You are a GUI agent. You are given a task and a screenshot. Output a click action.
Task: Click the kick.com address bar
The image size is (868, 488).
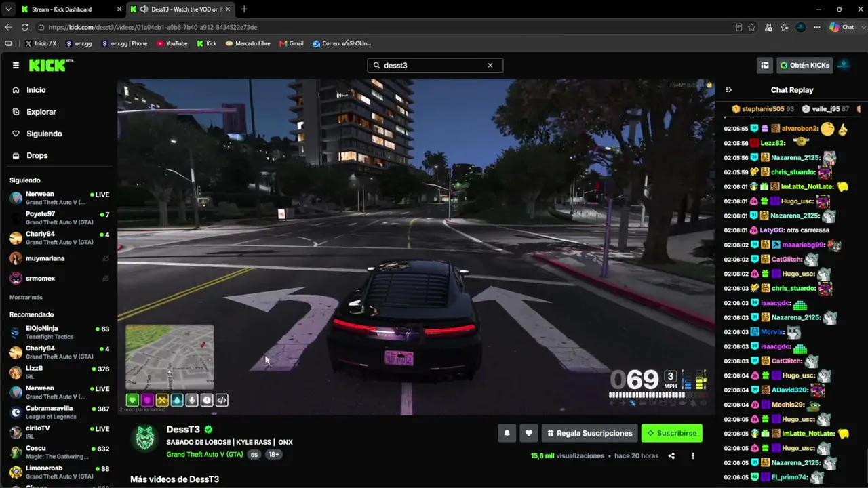click(x=383, y=27)
